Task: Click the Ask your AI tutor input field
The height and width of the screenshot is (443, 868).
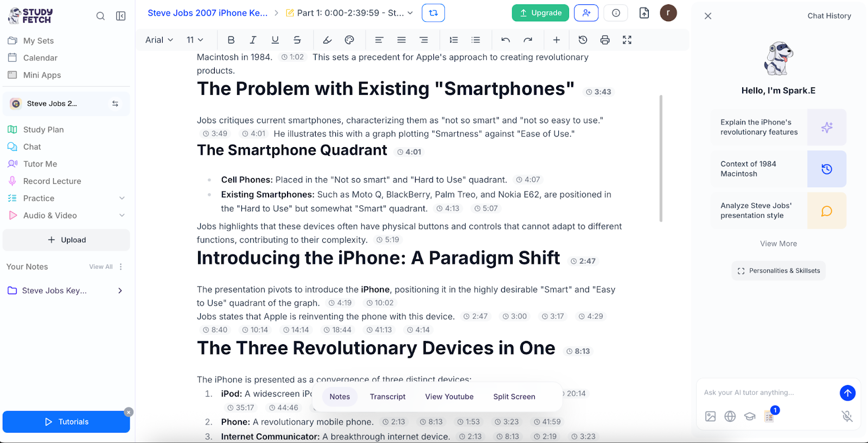Action: click(768, 393)
